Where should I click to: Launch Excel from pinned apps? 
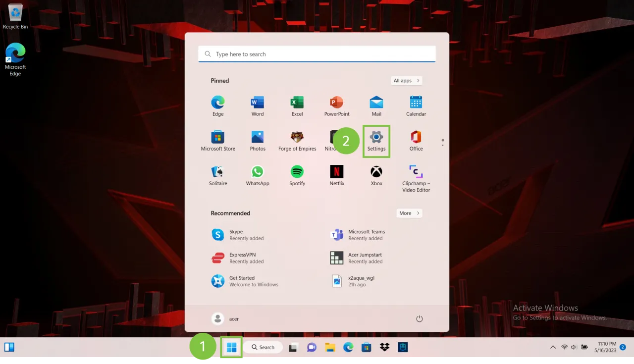[297, 106]
